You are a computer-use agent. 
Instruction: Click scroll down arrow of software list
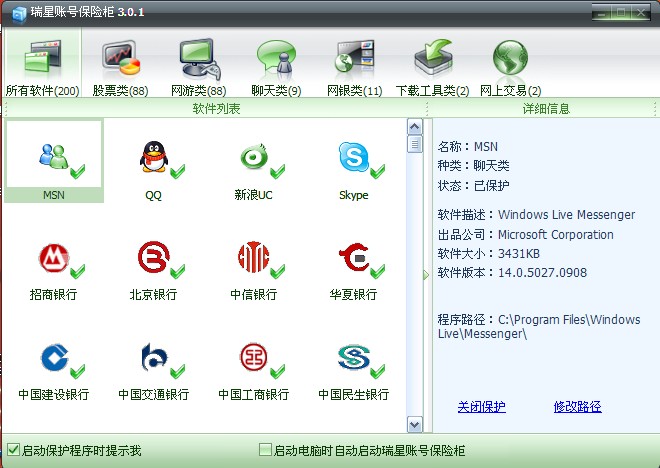(415, 424)
